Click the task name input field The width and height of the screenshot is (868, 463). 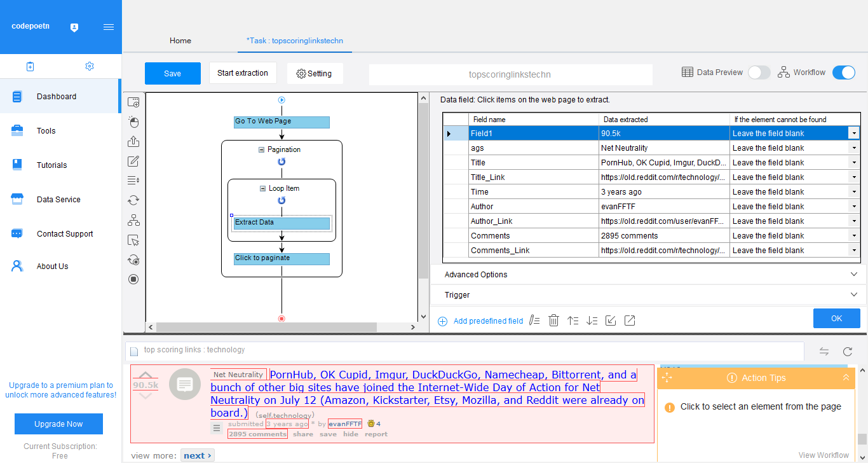coord(510,74)
